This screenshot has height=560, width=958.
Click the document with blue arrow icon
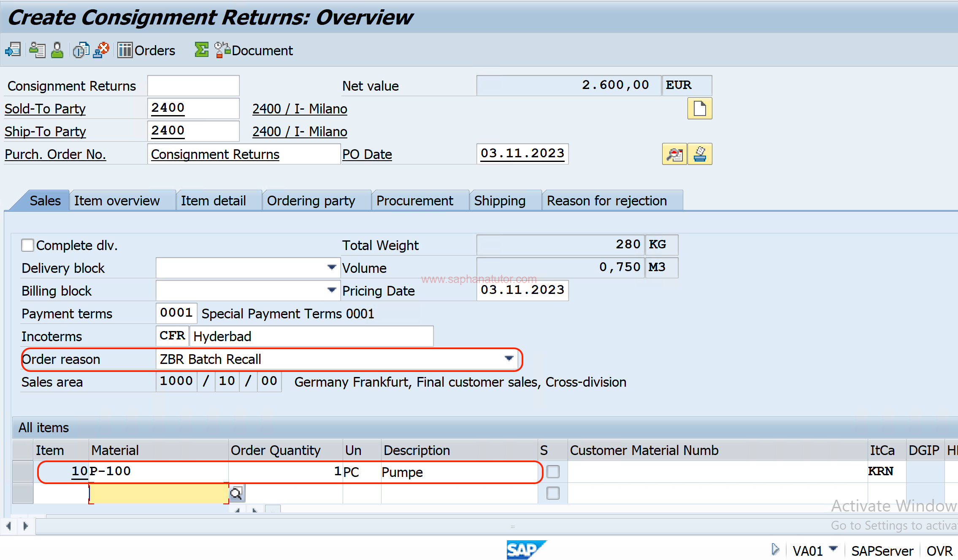click(x=13, y=50)
